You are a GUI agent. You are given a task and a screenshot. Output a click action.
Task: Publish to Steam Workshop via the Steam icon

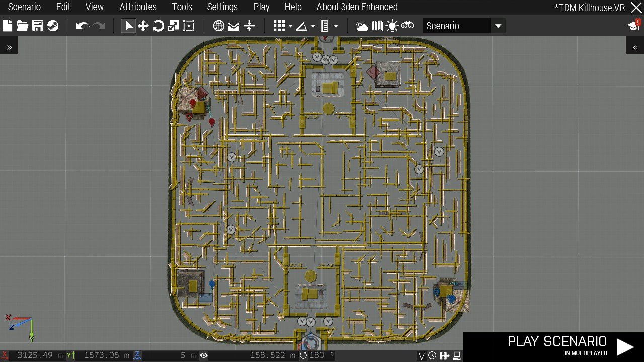53,26
